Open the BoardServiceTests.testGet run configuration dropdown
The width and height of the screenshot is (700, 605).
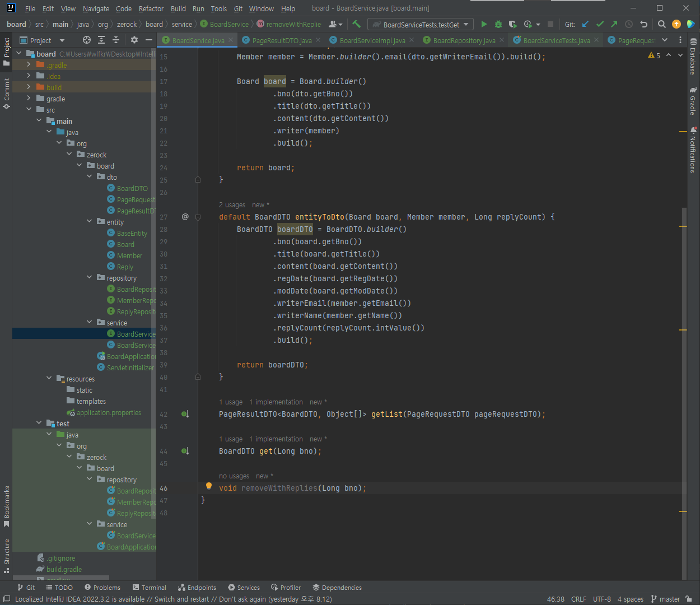tap(421, 25)
